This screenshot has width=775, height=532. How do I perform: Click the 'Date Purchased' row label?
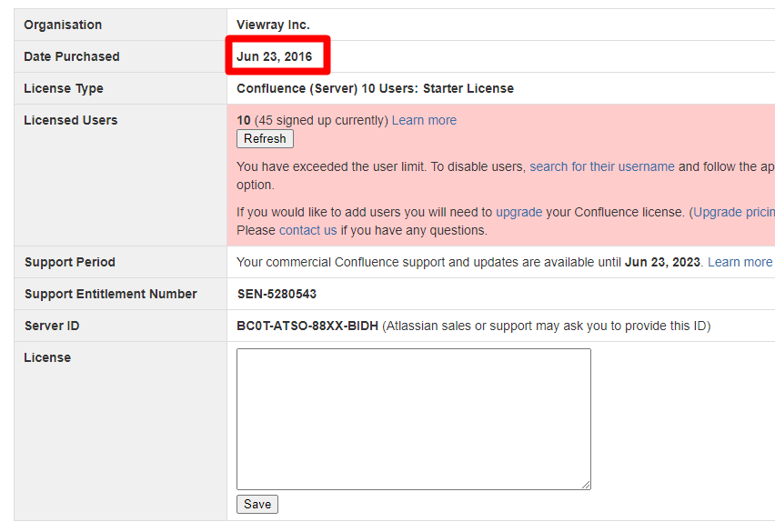(72, 56)
